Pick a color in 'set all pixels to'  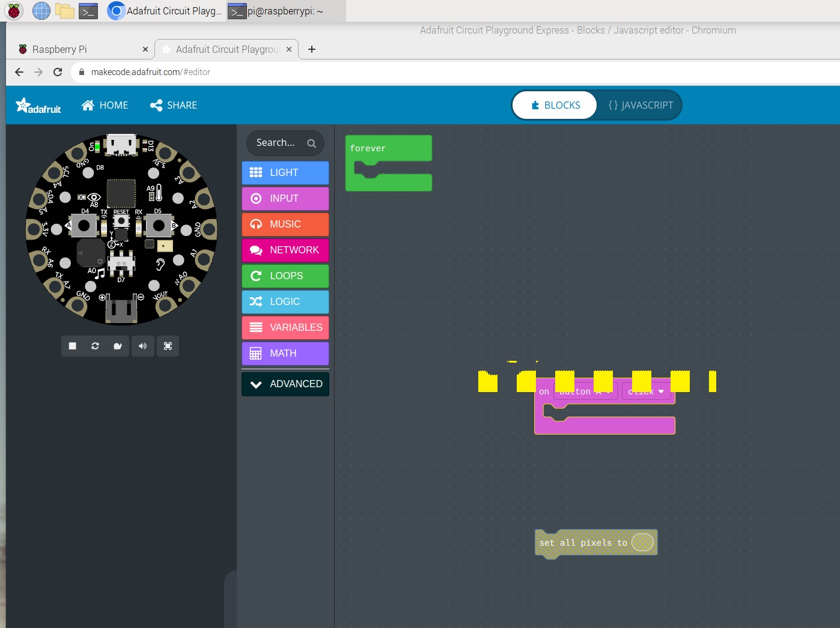[642, 542]
